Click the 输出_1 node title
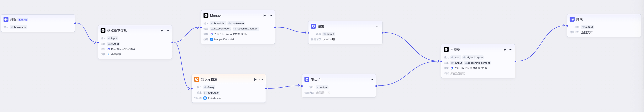 316,79
